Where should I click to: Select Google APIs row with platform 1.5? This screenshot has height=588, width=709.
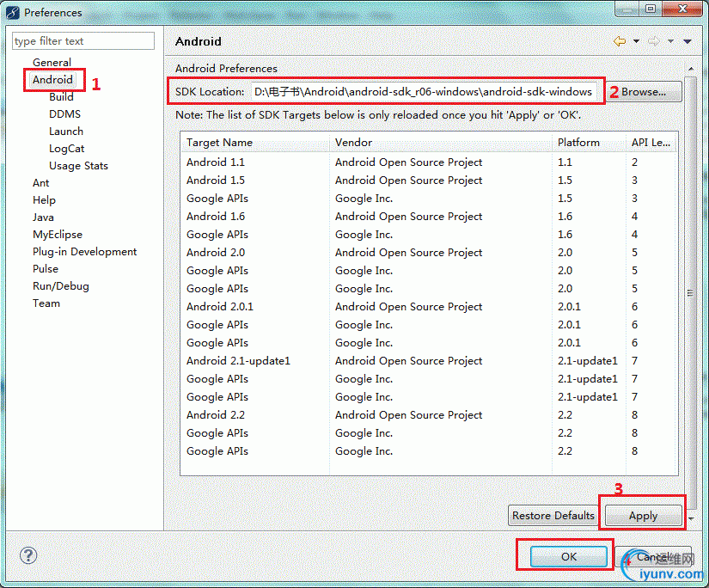click(x=429, y=198)
